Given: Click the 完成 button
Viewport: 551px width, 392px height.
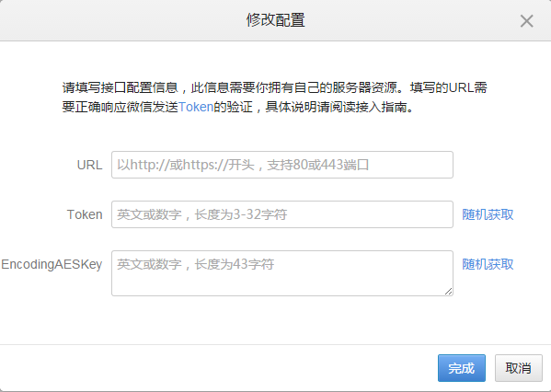Looking at the screenshot, I should [x=462, y=368].
